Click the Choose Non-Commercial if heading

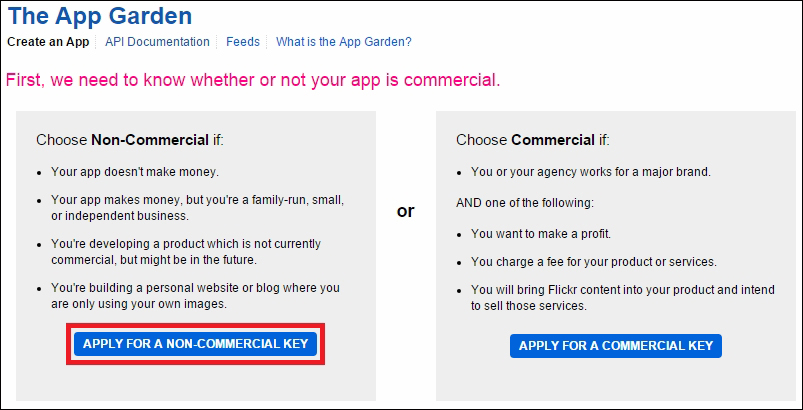click(130, 140)
